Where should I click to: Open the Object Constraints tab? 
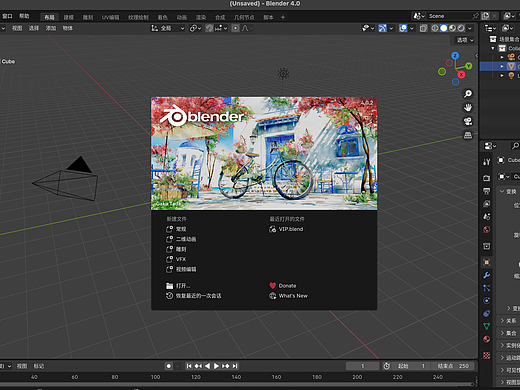pyautogui.click(x=487, y=313)
